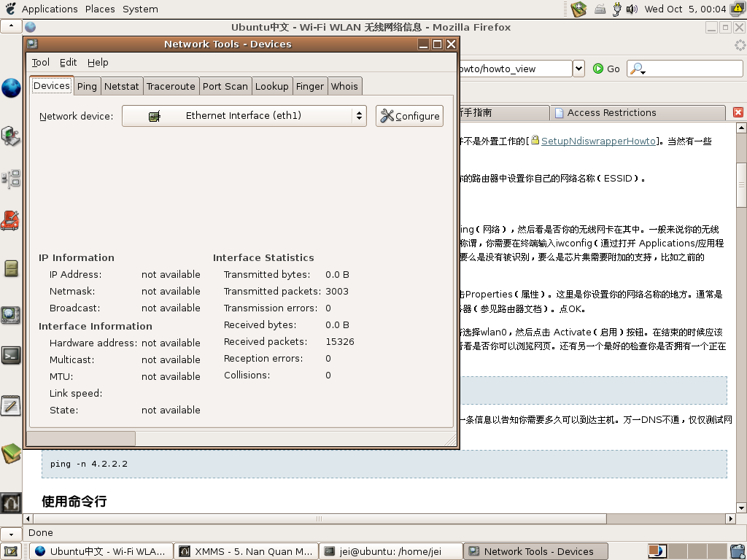The width and height of the screenshot is (747, 560).
Task: Open the Applications menu in top panel
Action: [50, 9]
